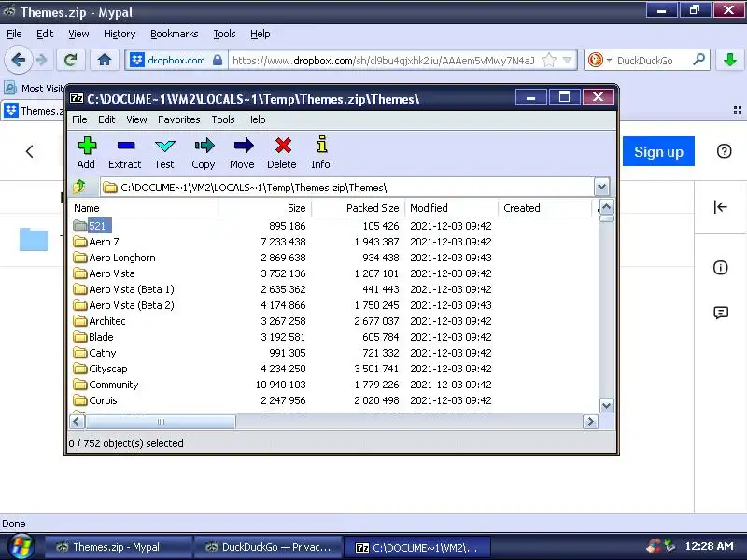The height and width of the screenshot is (560, 747).
Task: Click the search magnifier icon
Action: click(698, 60)
